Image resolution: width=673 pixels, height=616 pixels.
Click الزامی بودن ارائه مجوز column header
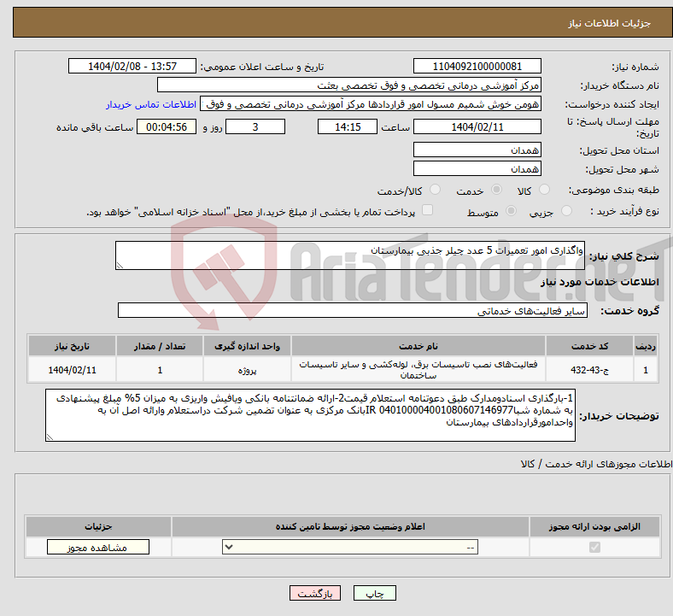[x=594, y=526]
